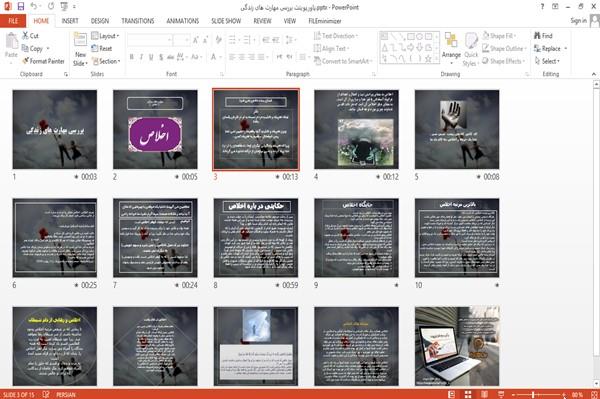The height and width of the screenshot is (399, 600).
Task: Open the Select dropdown in Editing group
Action: tap(548, 61)
